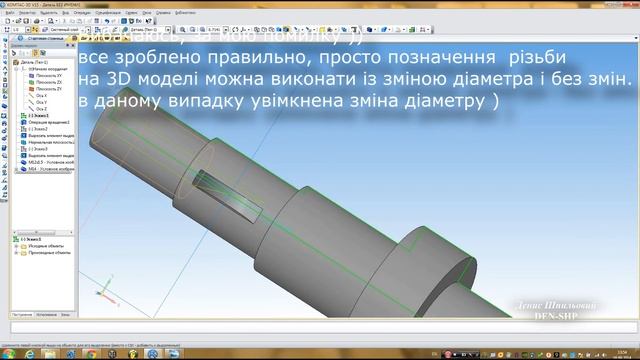Select the shaded display mode icon

point(279,29)
